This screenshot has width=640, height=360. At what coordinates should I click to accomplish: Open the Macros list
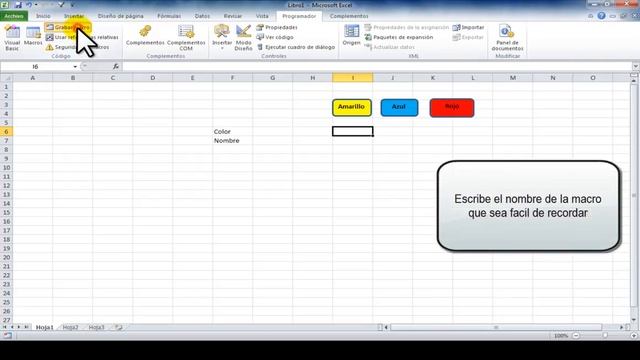(33, 36)
